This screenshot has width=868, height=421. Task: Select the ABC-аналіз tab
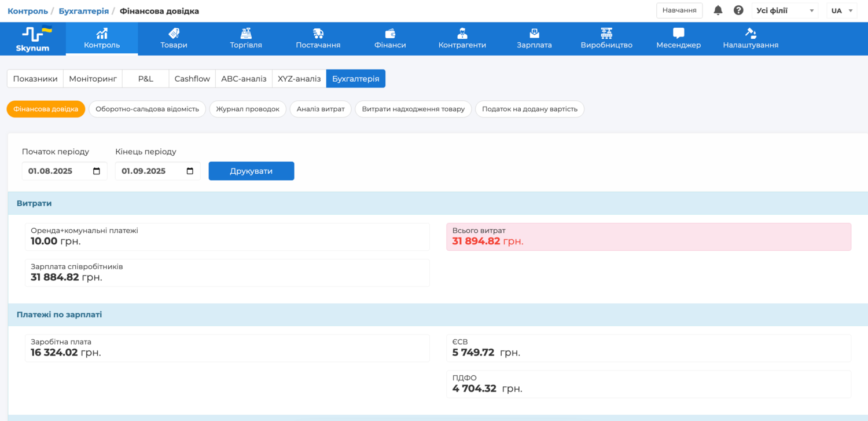click(244, 79)
